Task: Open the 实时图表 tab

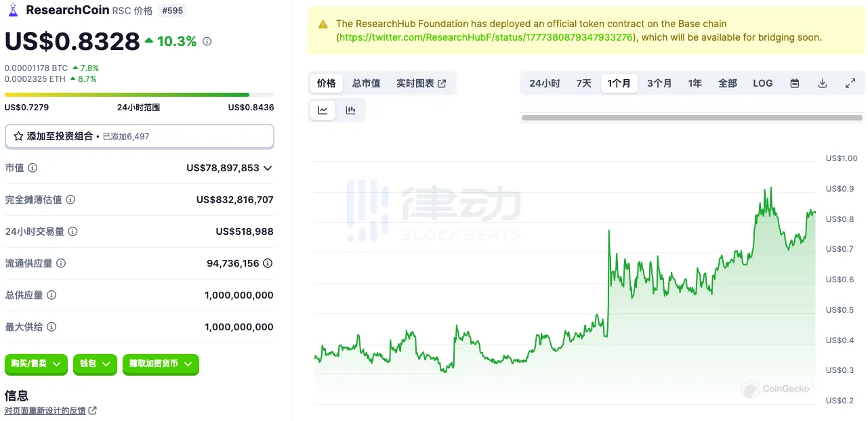Action: point(415,83)
